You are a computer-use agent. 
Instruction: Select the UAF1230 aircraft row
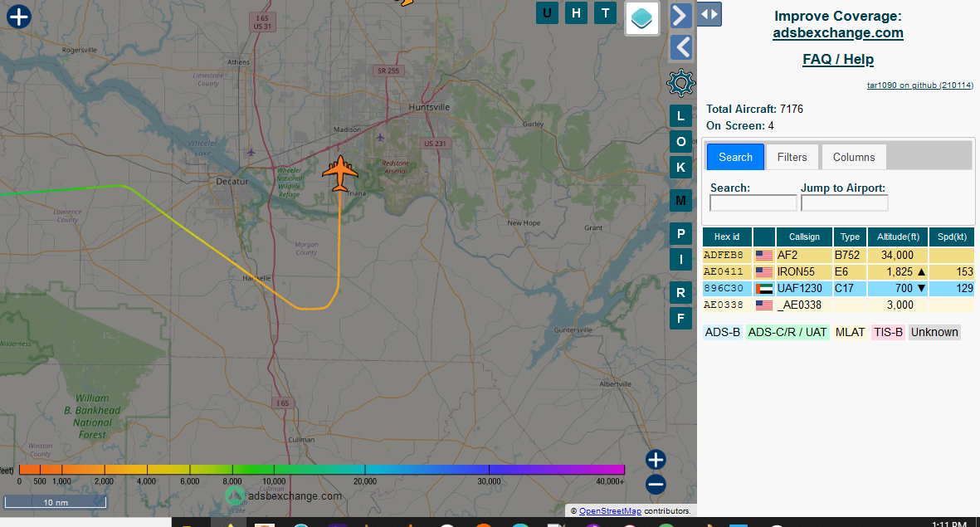click(838, 288)
